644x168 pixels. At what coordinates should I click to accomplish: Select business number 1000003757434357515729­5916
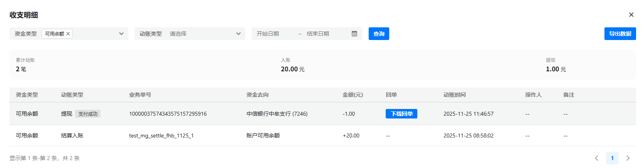(168, 114)
